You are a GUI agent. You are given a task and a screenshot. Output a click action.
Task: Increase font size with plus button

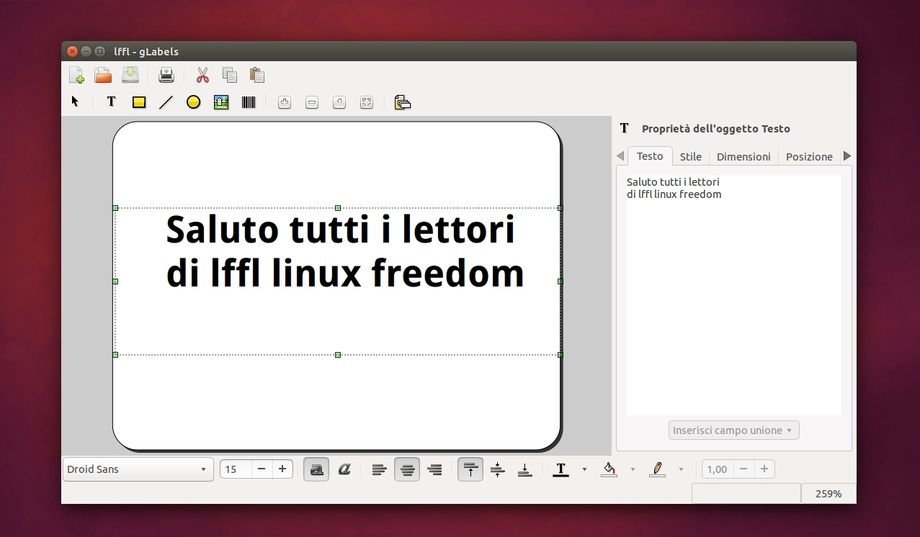tap(283, 469)
